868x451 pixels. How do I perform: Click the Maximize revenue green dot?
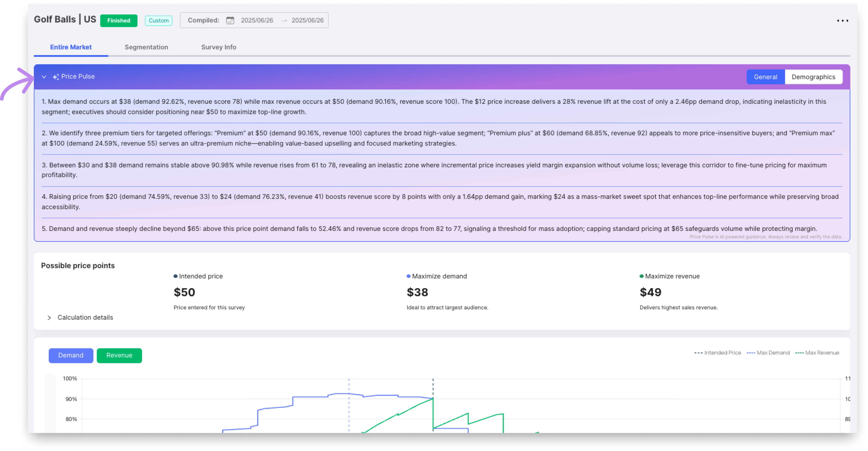pos(641,276)
